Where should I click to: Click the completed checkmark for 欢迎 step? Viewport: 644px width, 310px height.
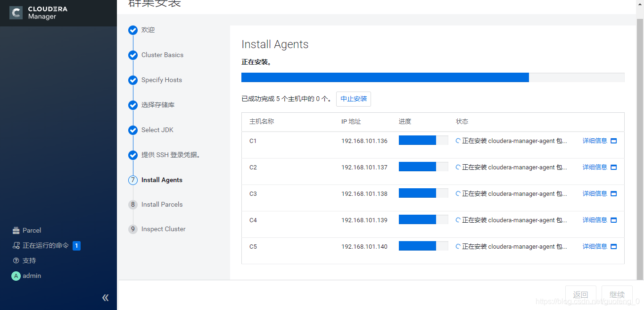coord(133,30)
